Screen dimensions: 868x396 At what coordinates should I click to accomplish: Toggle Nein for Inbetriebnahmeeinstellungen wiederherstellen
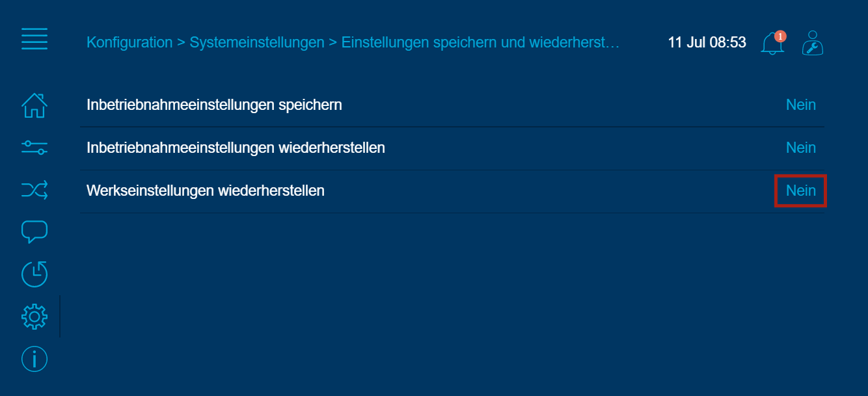pyautogui.click(x=801, y=148)
